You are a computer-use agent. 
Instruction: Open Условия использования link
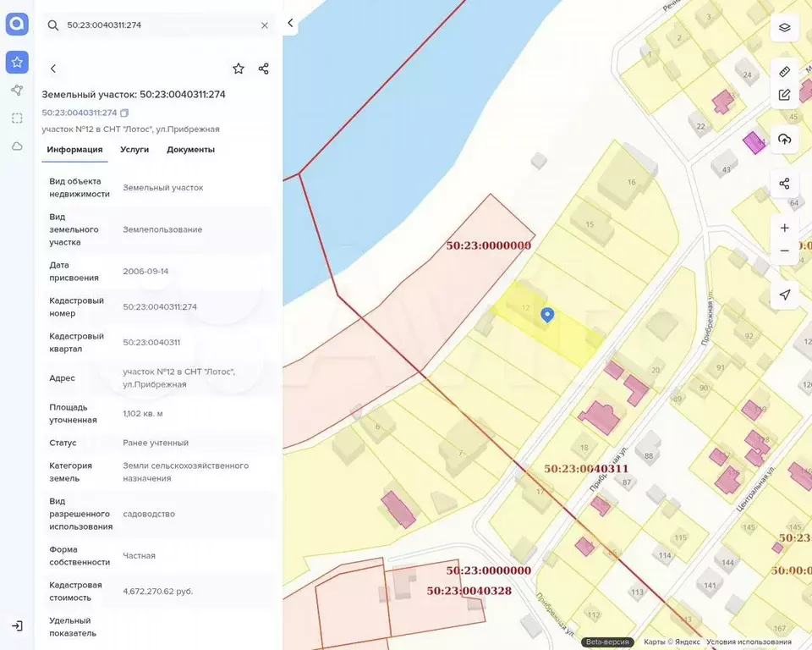click(749, 642)
